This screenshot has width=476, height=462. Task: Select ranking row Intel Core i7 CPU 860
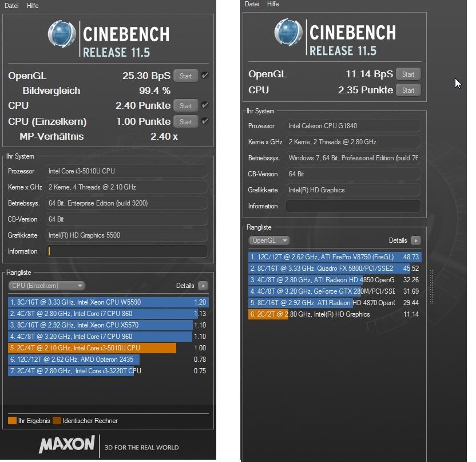point(108,314)
